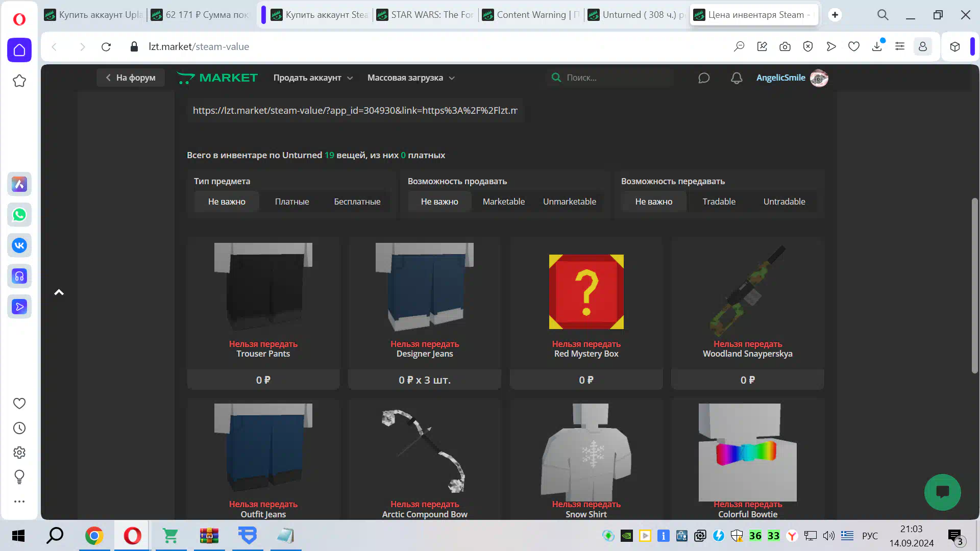Open Aria AI icon in sidebar
Screen dimensions: 980x551
pos(19,184)
